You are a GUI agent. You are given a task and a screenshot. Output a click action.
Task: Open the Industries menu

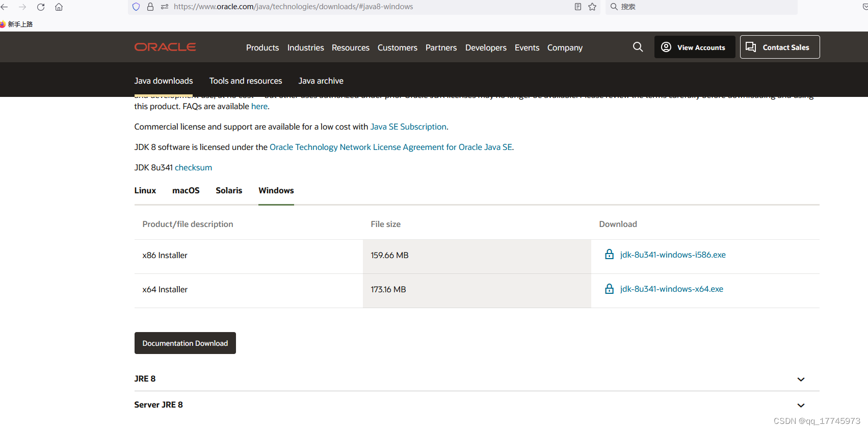click(x=306, y=47)
